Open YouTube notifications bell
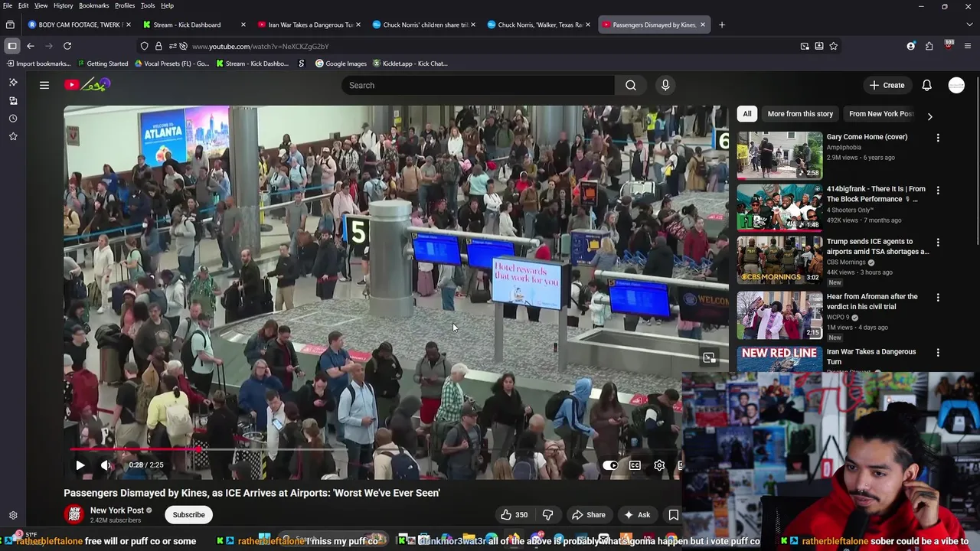The height and width of the screenshot is (551, 980). pyautogui.click(x=927, y=85)
